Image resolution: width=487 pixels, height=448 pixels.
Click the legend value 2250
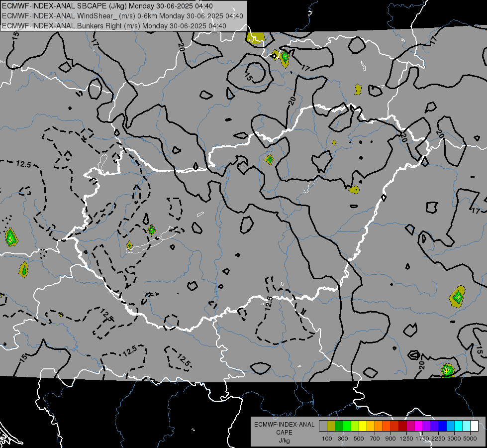point(438,439)
